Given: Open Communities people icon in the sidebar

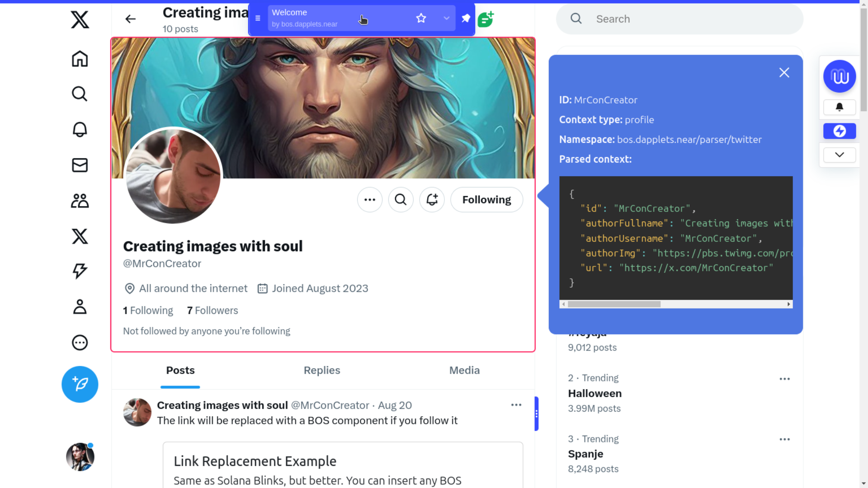Looking at the screenshot, I should coord(80,201).
